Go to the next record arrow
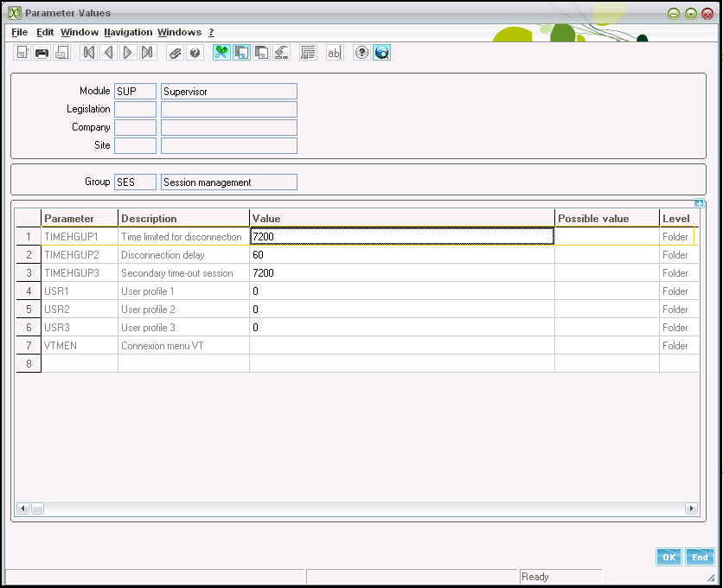 tap(128, 53)
